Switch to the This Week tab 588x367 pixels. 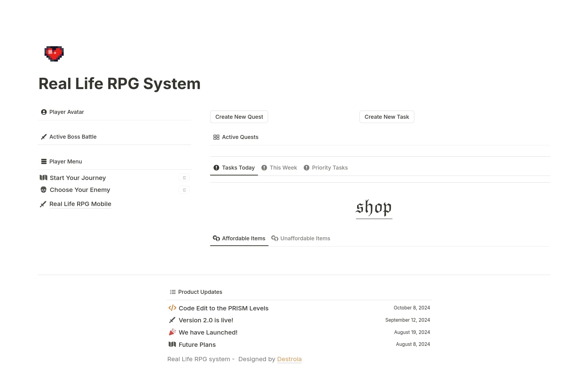point(283,167)
